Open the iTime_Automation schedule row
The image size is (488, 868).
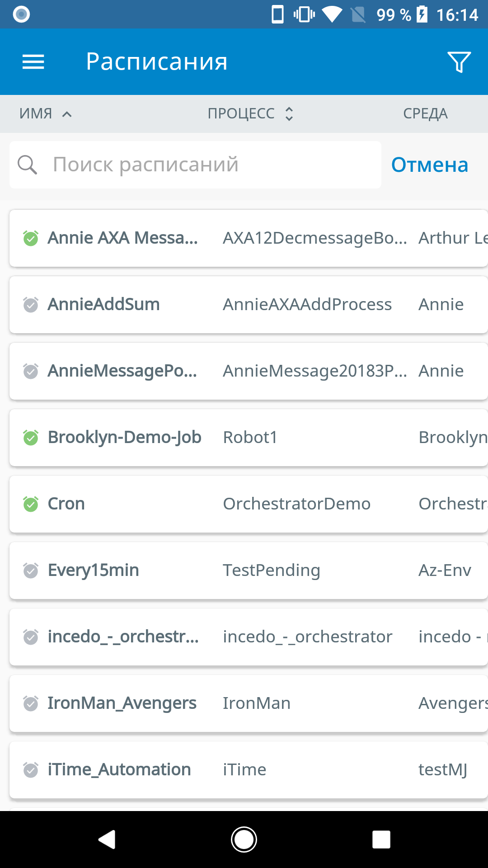tap(249, 770)
